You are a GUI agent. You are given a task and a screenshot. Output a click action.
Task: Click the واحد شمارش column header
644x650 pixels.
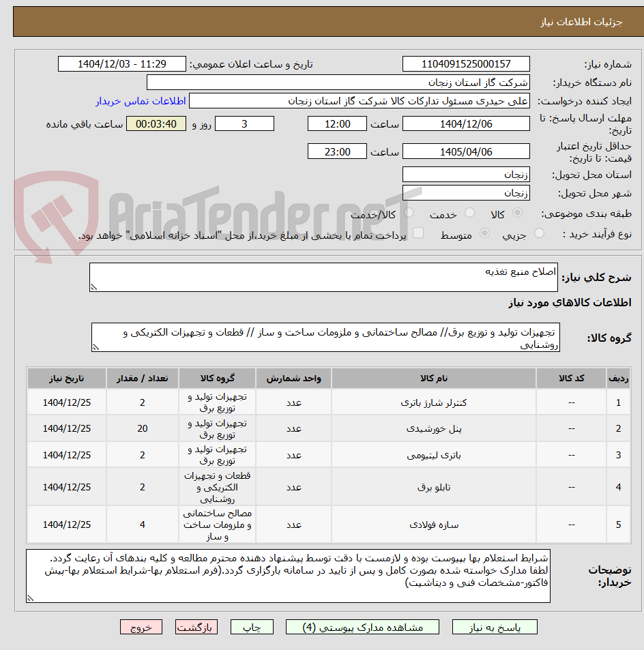tap(293, 378)
